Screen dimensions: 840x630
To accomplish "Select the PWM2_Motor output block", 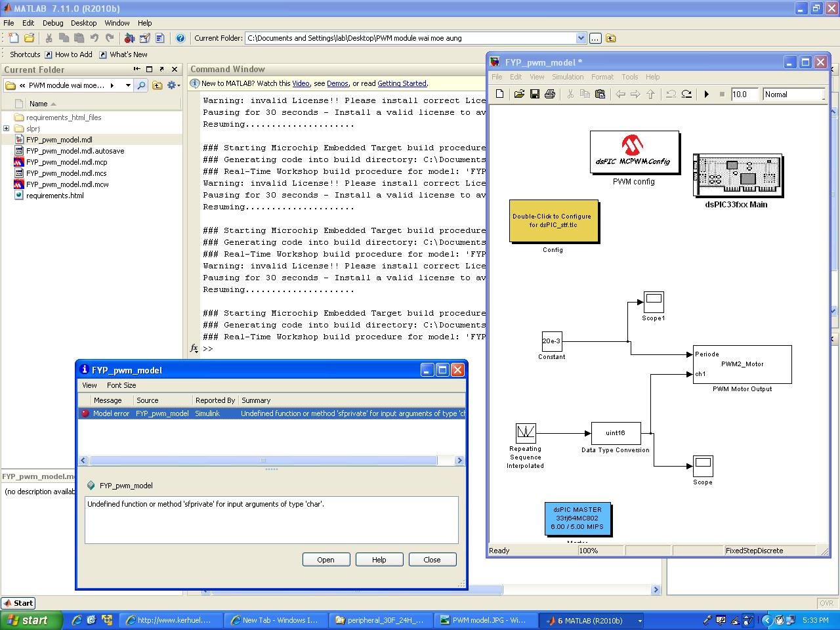I will 742,364.
